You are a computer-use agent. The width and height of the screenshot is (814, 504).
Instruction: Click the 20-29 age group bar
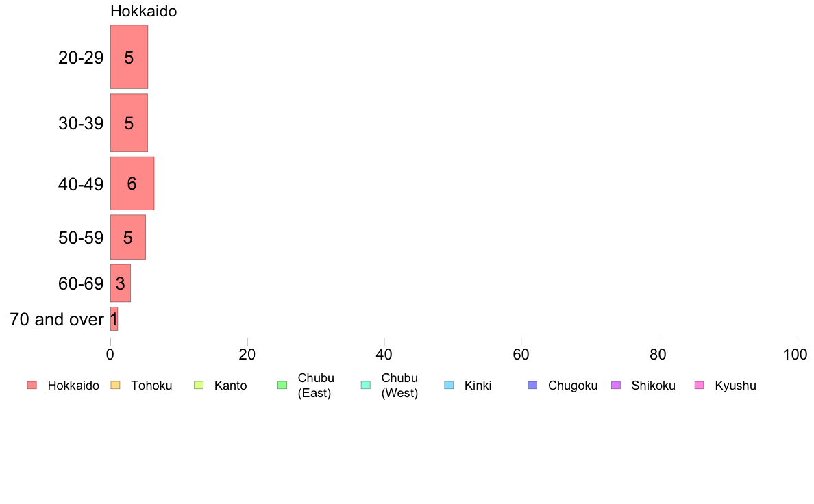(x=129, y=57)
